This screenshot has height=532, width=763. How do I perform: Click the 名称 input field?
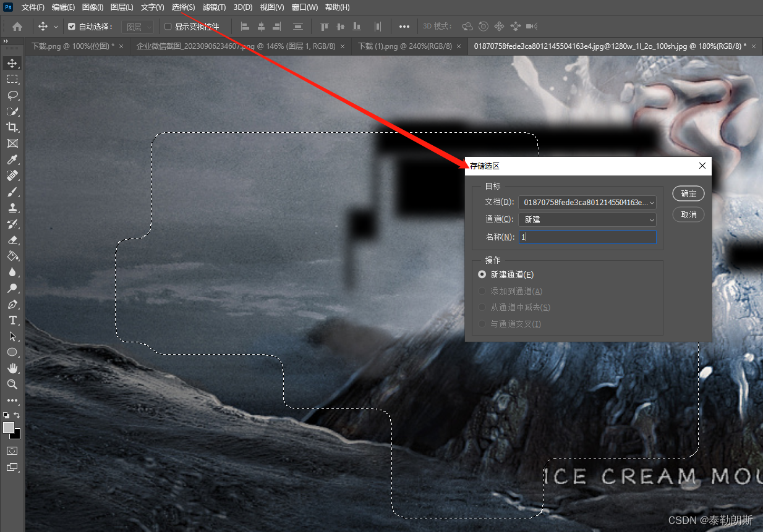point(587,237)
